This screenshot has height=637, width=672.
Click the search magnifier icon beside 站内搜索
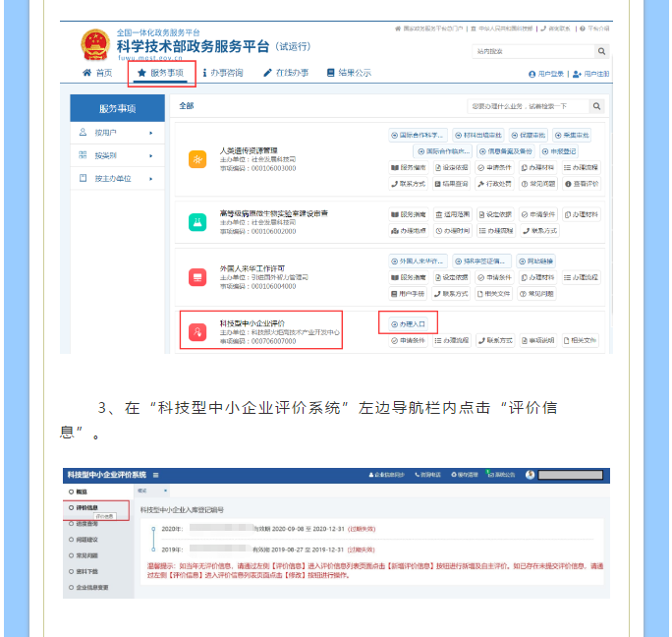[600, 51]
